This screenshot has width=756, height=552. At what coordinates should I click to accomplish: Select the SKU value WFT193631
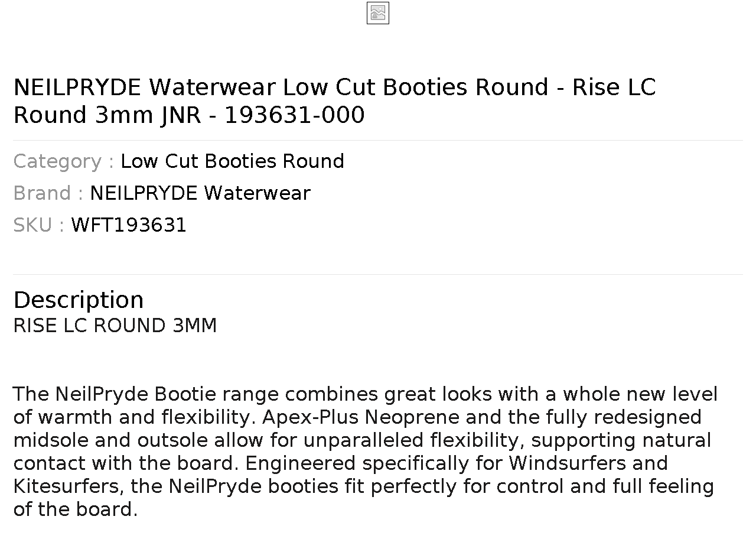pyautogui.click(x=129, y=225)
